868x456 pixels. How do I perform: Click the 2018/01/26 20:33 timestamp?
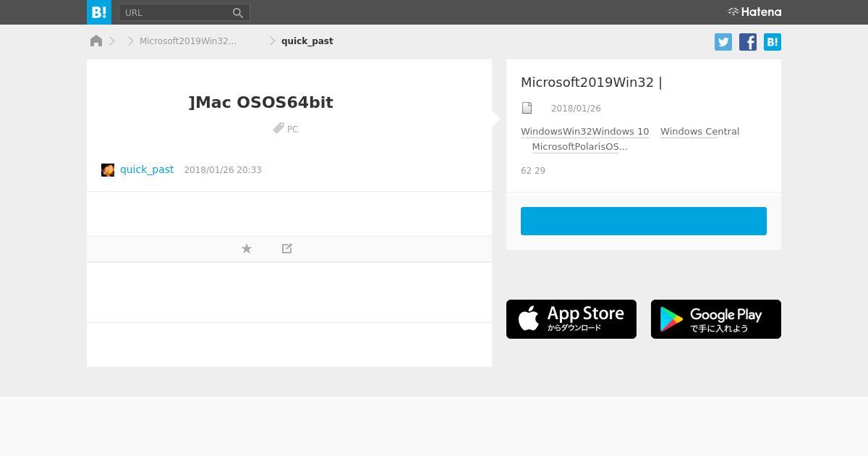coord(223,169)
